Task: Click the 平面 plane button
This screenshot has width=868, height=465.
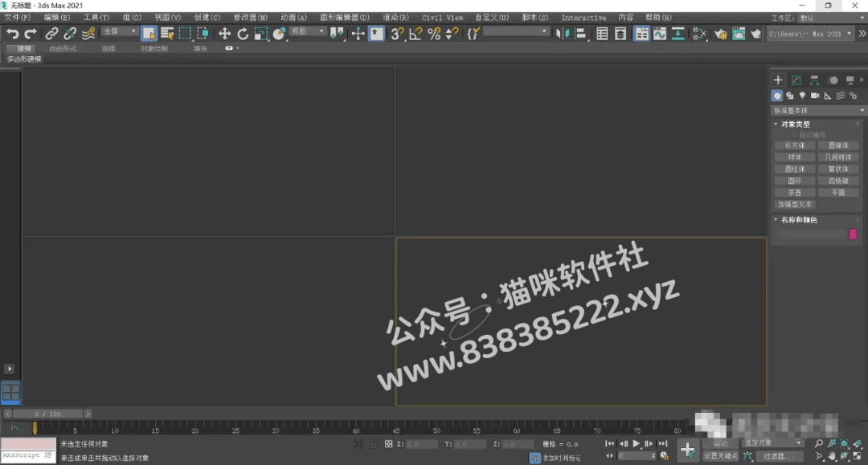Action: [838, 193]
